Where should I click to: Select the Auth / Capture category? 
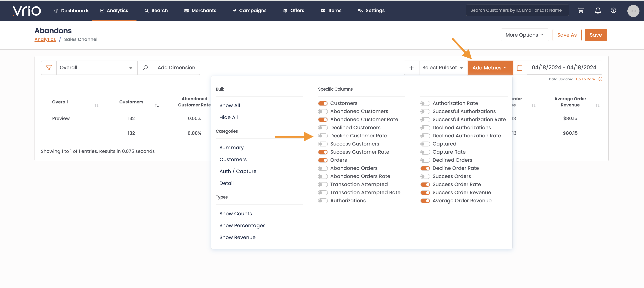pos(238,171)
